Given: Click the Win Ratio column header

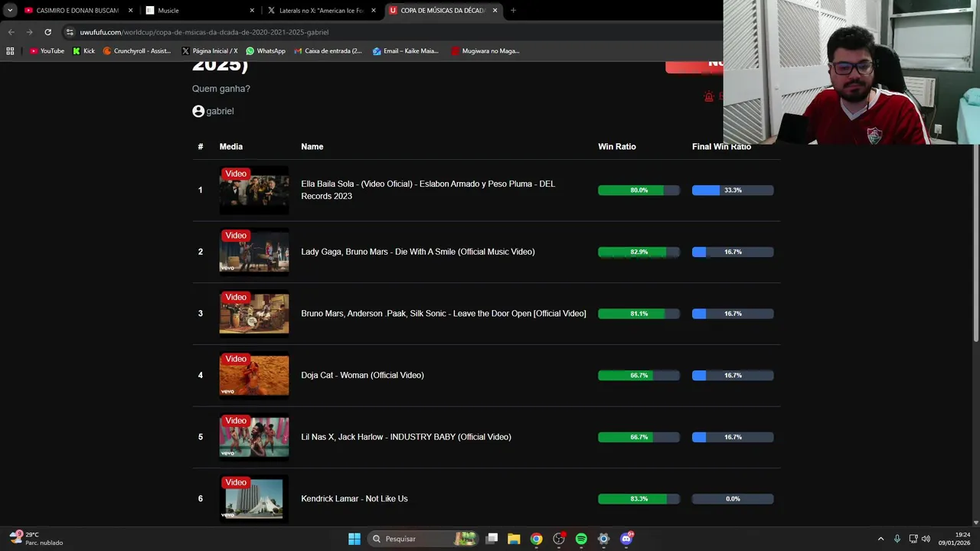Looking at the screenshot, I should point(617,146).
